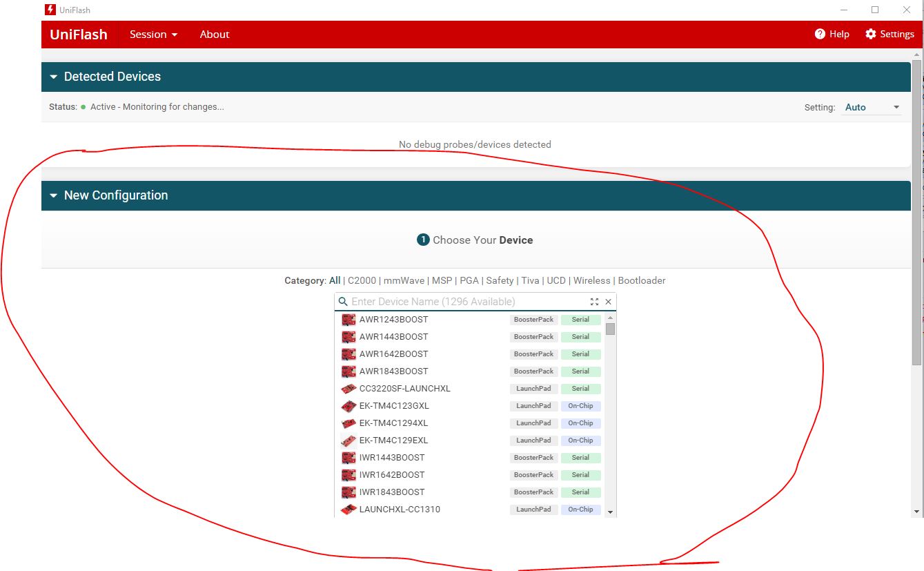Click the device list scroll-up arrow
This screenshot has height=571, width=924.
610,318
